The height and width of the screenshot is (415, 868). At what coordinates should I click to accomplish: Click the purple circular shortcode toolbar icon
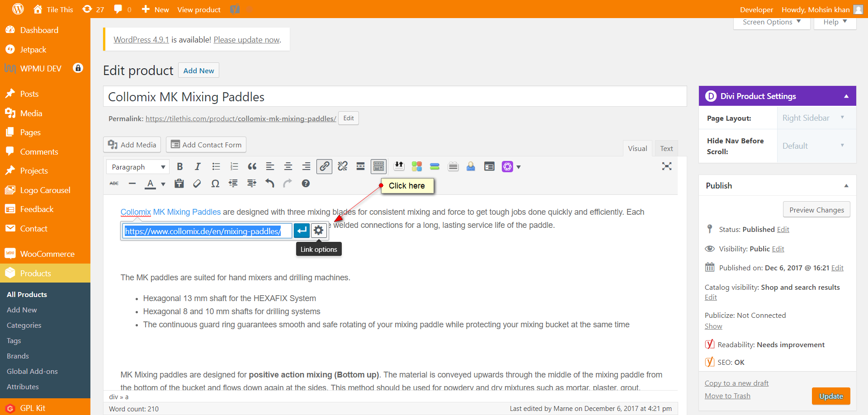(507, 167)
